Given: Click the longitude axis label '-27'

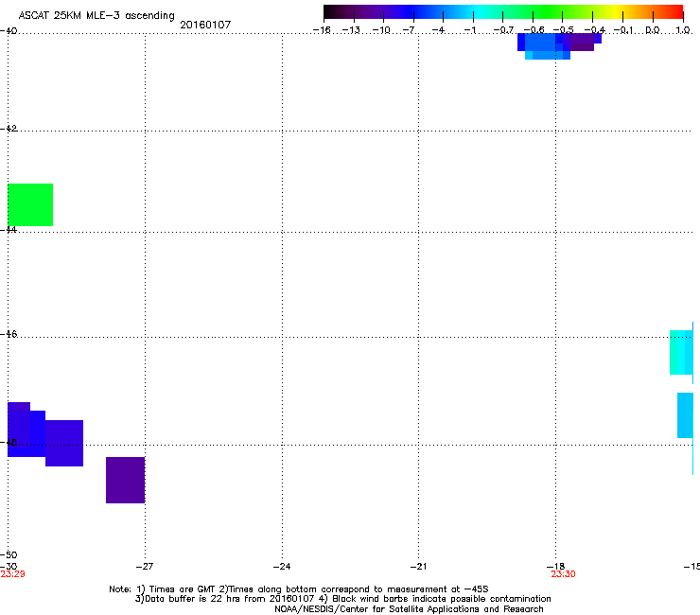Looking at the screenshot, I should [145, 567].
